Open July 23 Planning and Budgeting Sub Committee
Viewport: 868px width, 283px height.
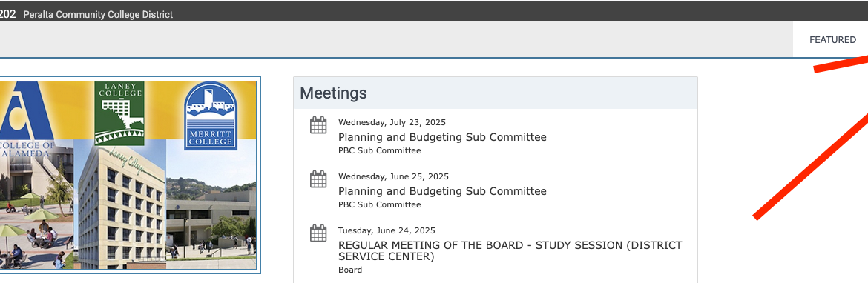[x=442, y=137]
